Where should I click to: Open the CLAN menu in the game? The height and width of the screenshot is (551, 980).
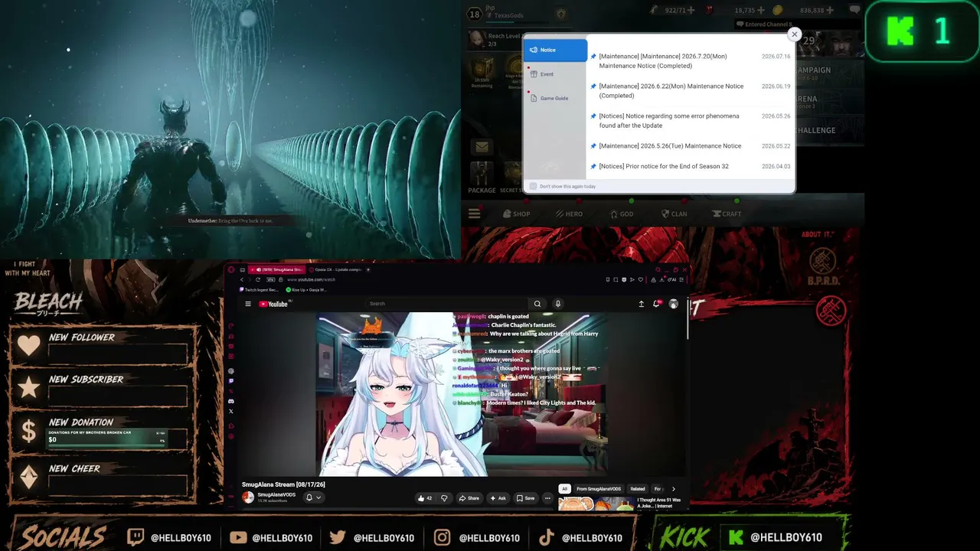click(x=674, y=214)
